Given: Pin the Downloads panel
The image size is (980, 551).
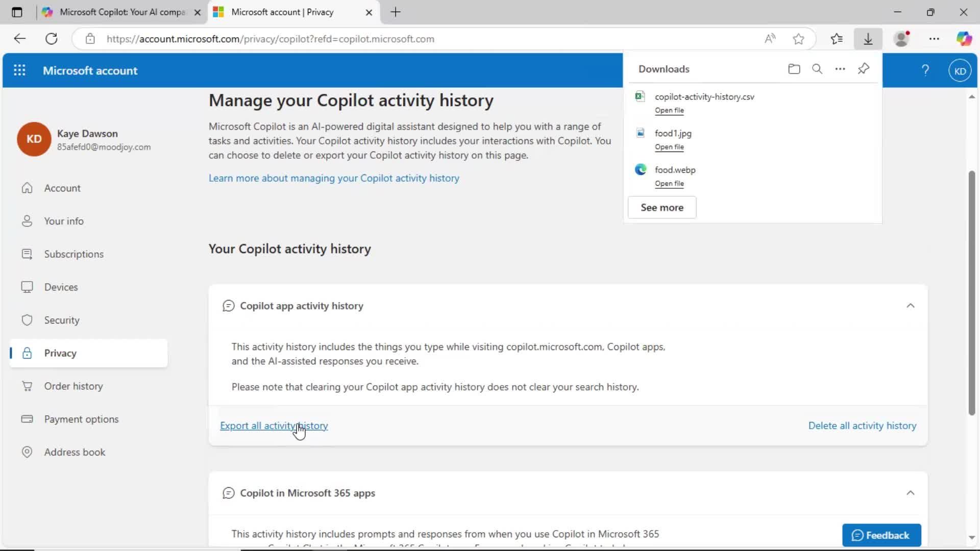Looking at the screenshot, I should [864, 69].
